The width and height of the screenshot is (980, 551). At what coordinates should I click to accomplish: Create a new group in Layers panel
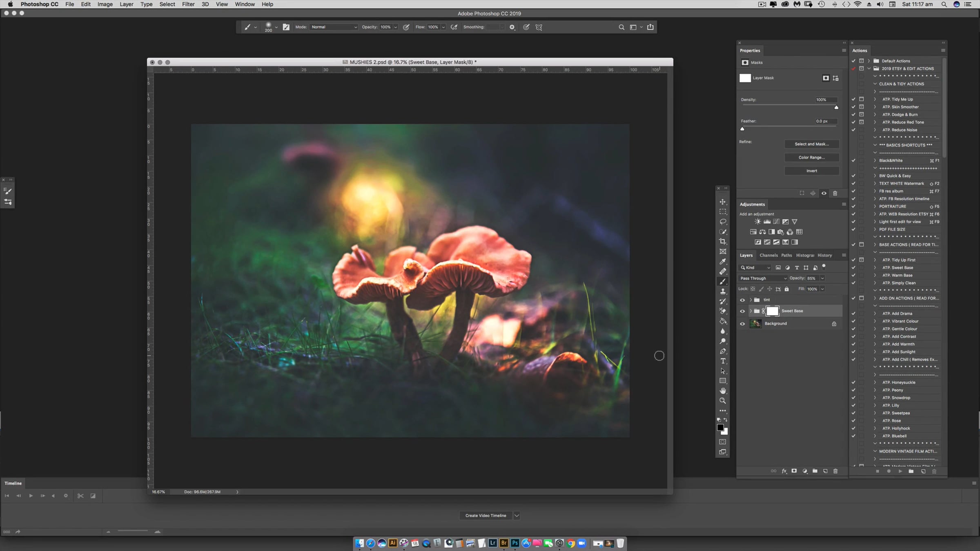tap(815, 471)
